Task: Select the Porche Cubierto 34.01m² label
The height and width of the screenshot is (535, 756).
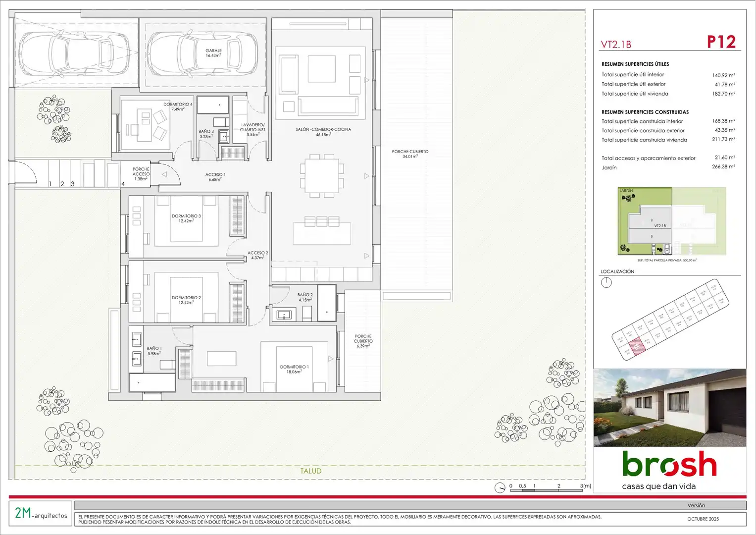Action: coord(410,154)
